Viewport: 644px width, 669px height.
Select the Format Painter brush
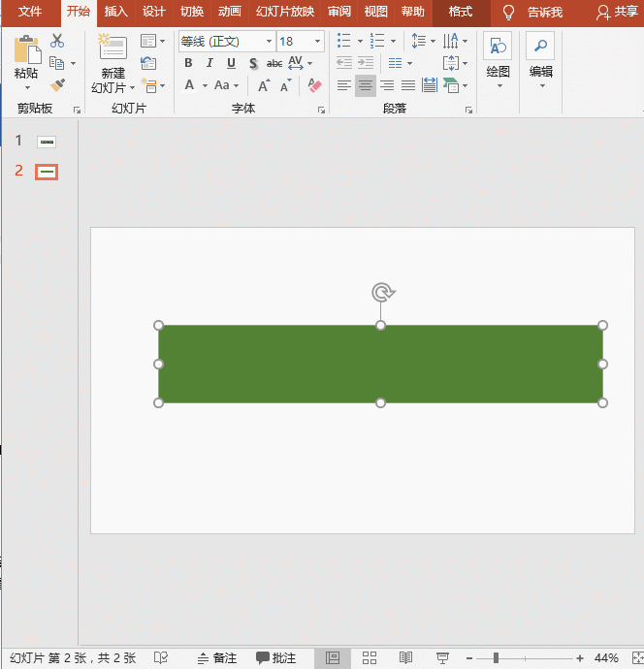coord(57,85)
